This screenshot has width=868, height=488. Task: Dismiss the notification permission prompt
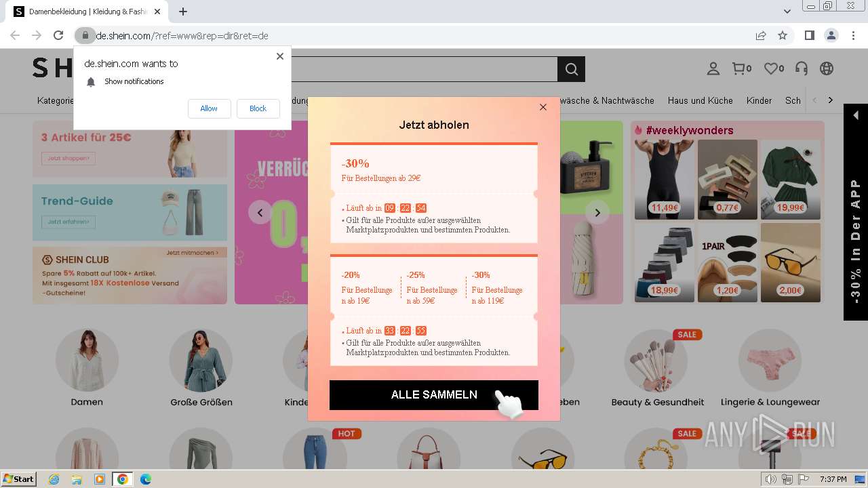(x=279, y=56)
